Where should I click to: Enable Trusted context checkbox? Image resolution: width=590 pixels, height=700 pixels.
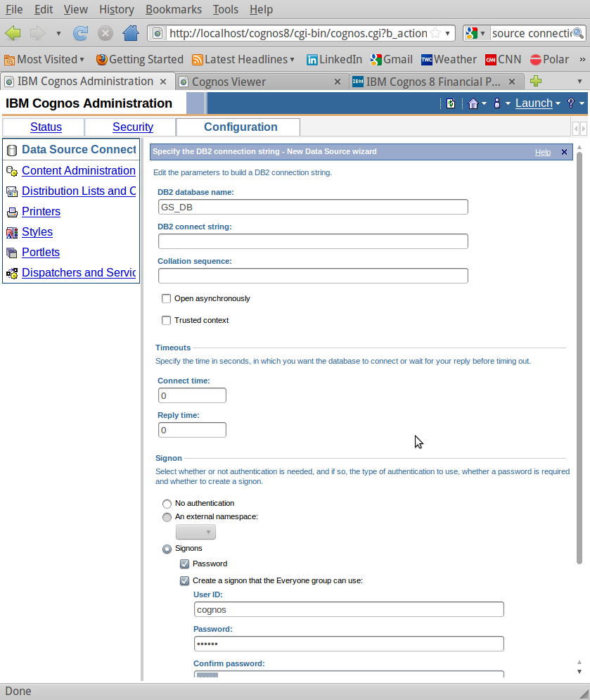(x=167, y=321)
